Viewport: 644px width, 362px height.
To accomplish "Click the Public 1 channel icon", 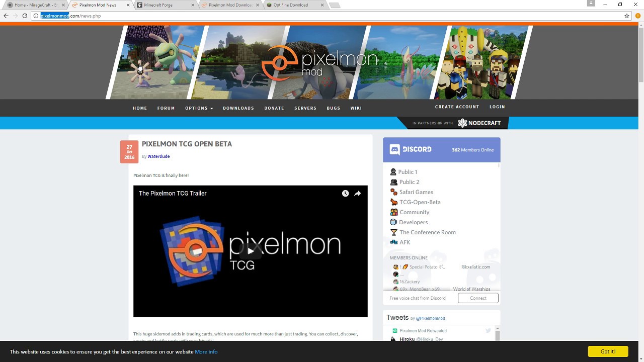I will pos(393,172).
